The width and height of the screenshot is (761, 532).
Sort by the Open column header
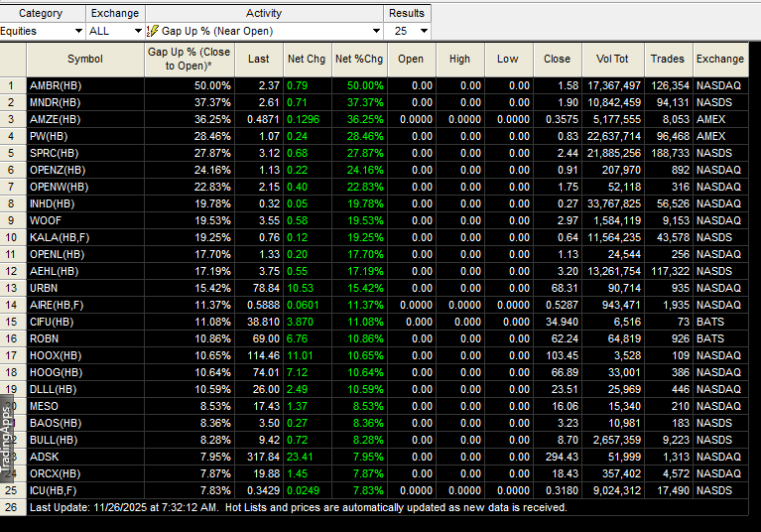(x=411, y=60)
